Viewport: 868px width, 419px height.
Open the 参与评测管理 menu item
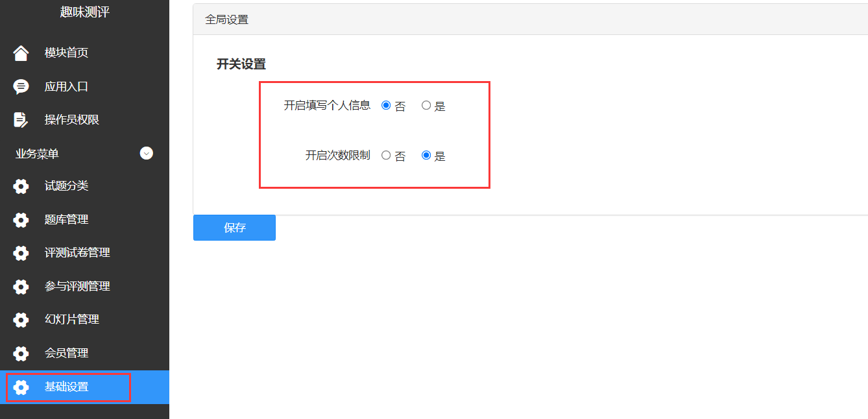point(77,286)
